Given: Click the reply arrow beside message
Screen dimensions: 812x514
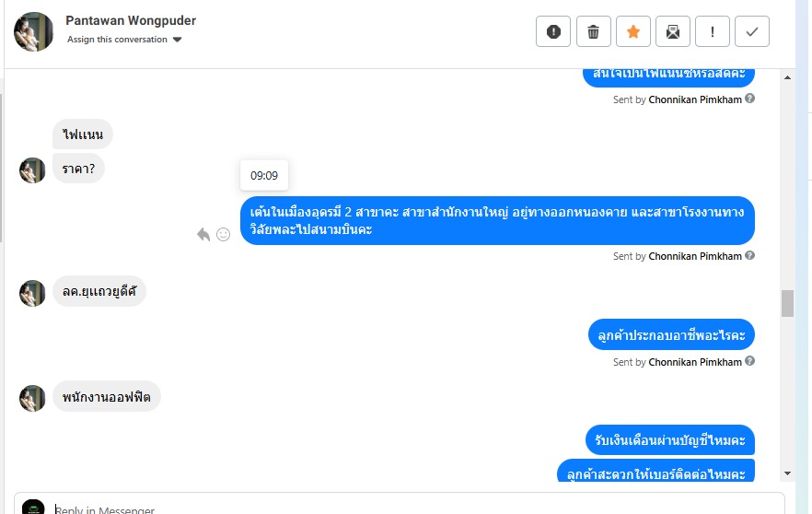Looking at the screenshot, I should (203, 235).
